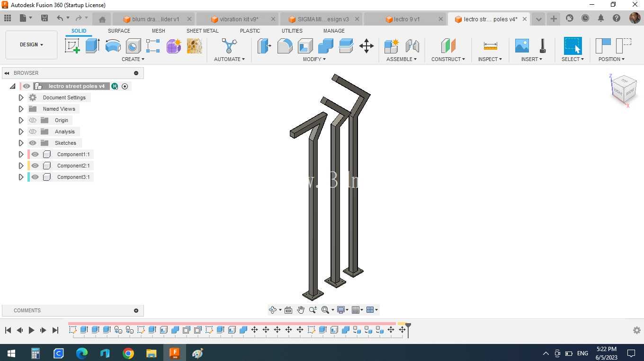Select the Pan hand tool

pos(301,310)
